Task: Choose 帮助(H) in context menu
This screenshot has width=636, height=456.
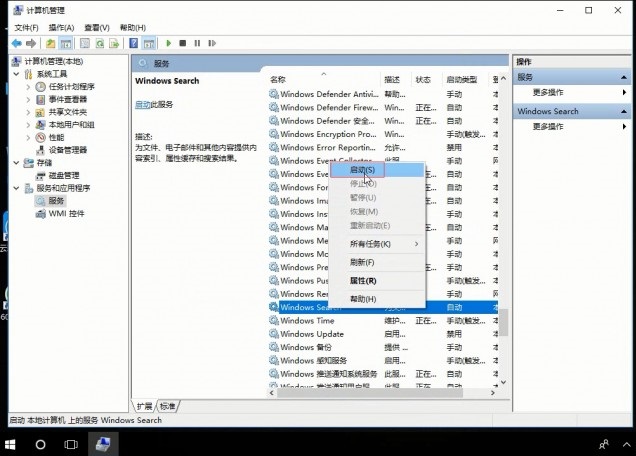Action: [377, 299]
